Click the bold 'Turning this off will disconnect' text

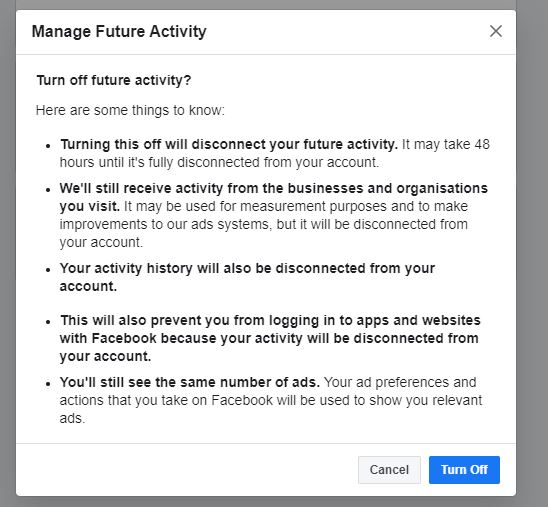tap(229, 144)
